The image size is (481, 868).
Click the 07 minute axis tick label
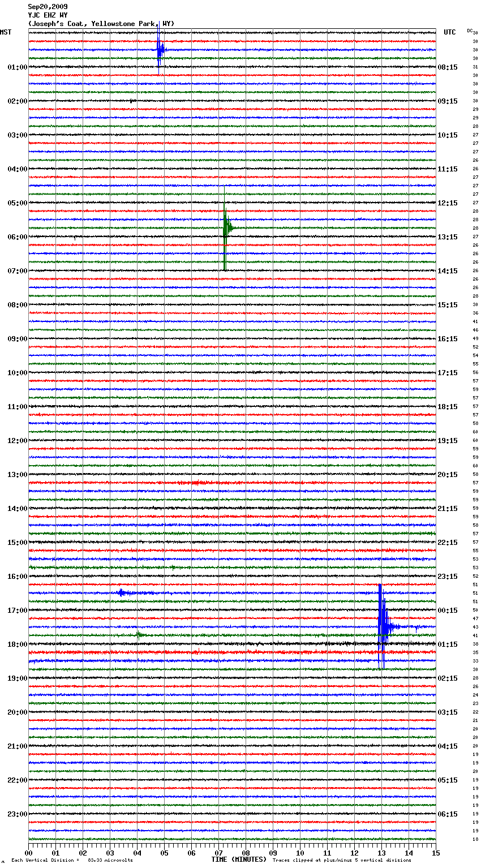[x=218, y=853]
